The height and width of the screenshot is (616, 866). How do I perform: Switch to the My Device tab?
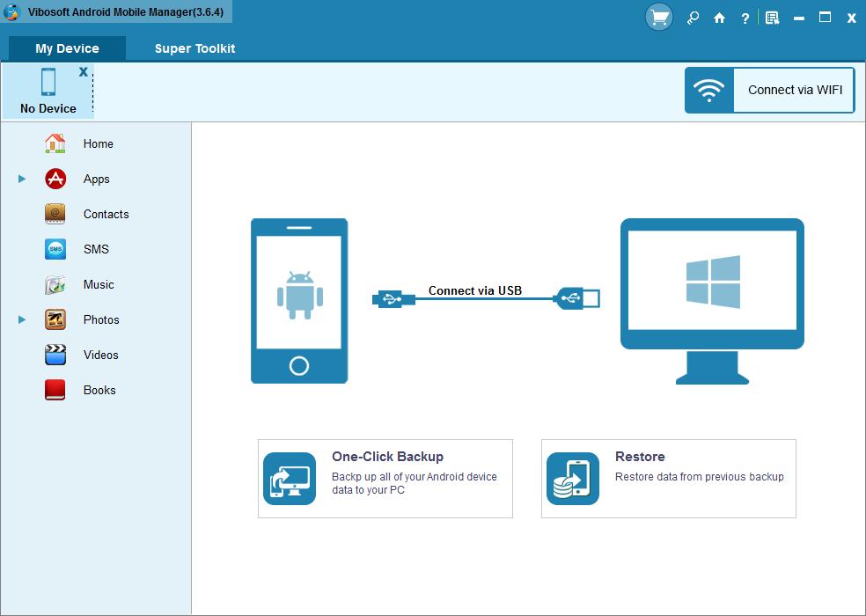click(x=68, y=48)
